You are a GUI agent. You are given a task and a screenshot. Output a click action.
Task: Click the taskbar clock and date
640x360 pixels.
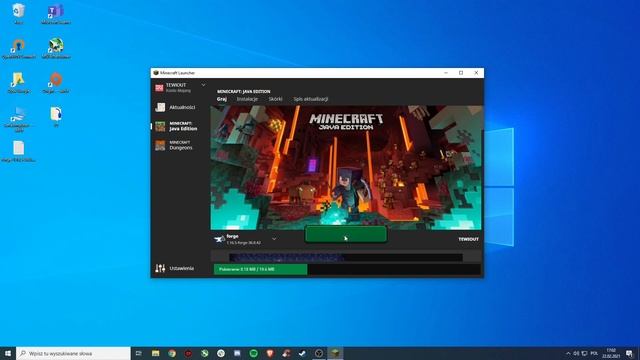(x=611, y=353)
